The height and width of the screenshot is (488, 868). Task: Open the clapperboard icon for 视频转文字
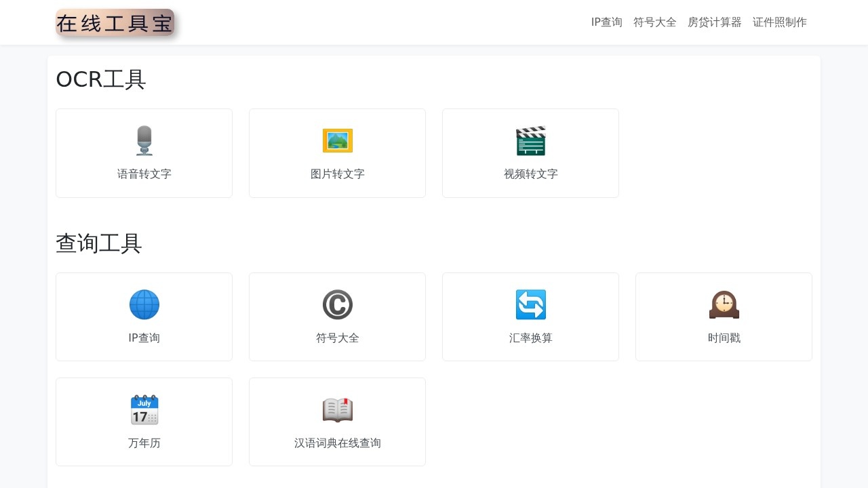(530, 140)
